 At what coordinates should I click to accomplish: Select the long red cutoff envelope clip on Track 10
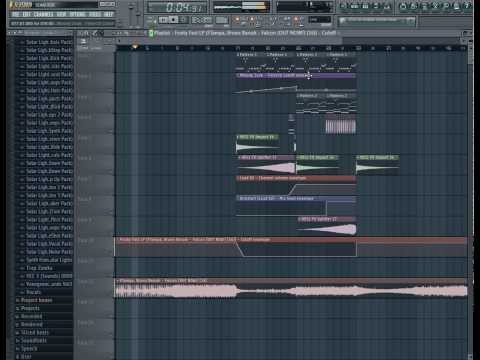click(x=290, y=247)
